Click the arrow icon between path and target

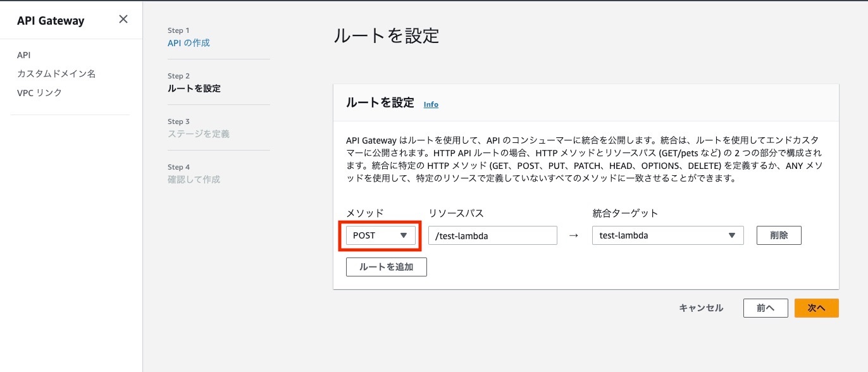(x=574, y=235)
